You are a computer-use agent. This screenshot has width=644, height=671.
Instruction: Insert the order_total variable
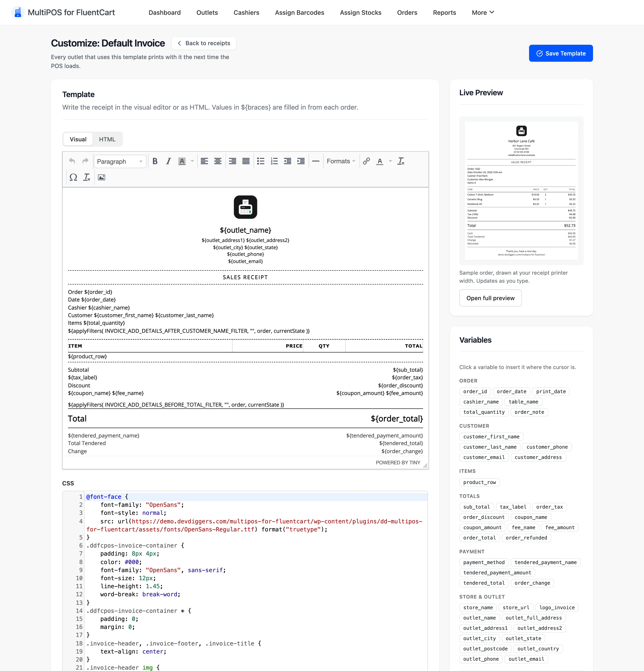point(479,538)
